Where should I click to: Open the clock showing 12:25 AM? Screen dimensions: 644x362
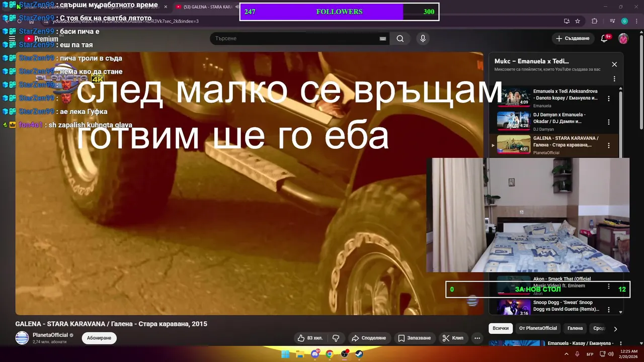tap(629, 354)
